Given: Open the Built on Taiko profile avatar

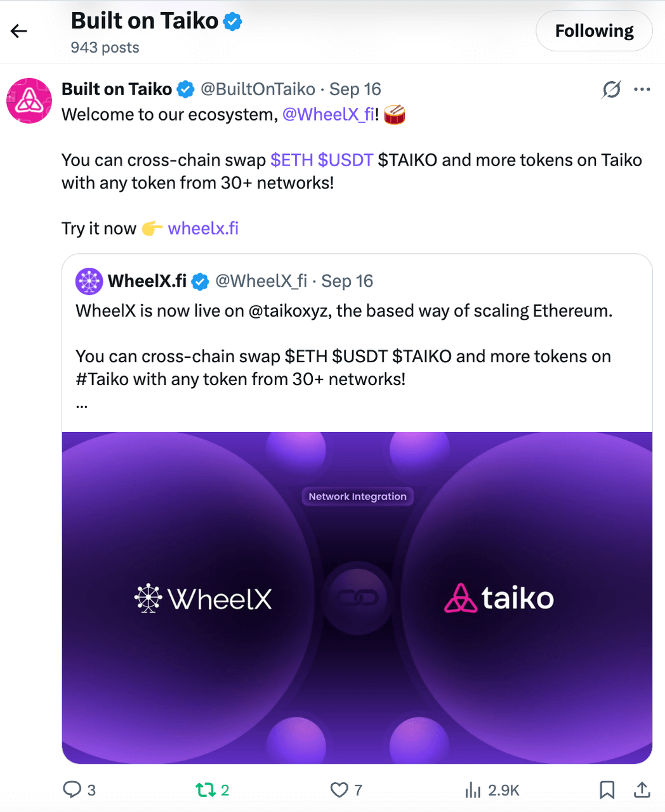Looking at the screenshot, I should pyautogui.click(x=29, y=101).
